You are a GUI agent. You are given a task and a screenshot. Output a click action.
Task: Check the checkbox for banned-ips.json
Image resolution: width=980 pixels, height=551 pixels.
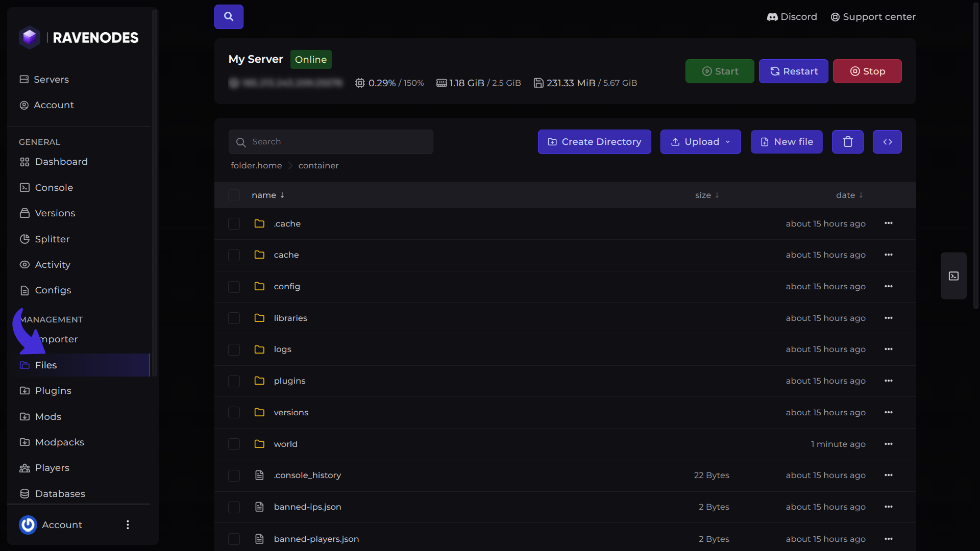click(234, 507)
